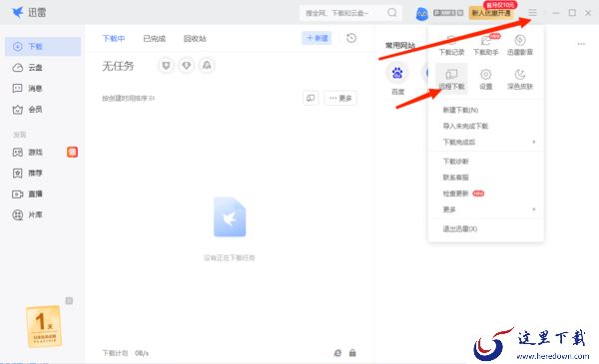Image resolution: width=599 pixels, height=364 pixels.
Task: Switch to 下载中 tab
Action: [114, 39]
